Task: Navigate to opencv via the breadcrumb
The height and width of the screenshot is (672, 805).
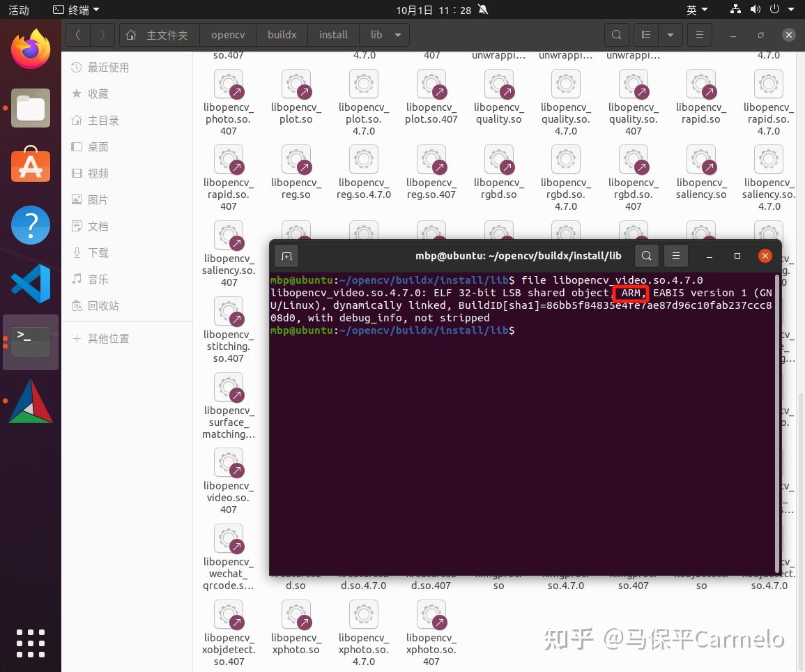Action: [228, 34]
